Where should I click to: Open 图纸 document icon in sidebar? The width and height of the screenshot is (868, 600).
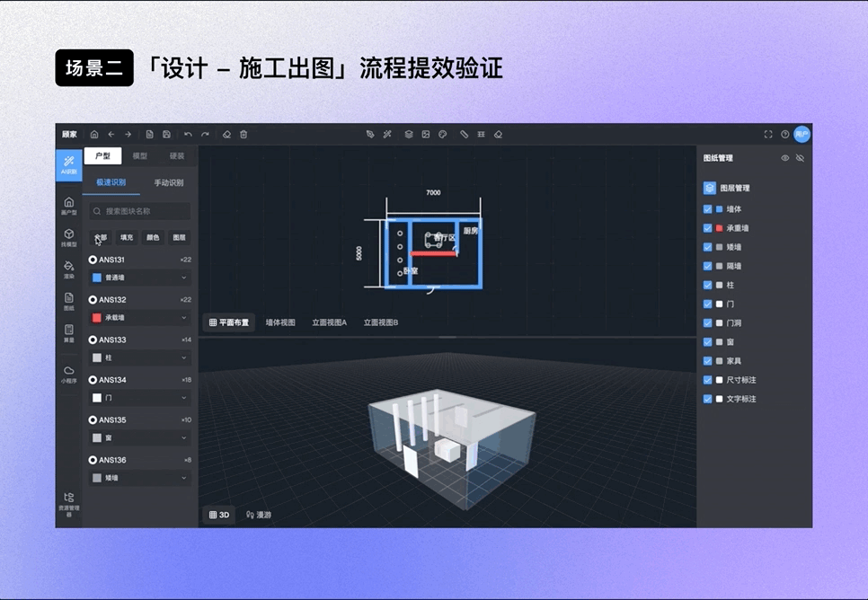69,302
